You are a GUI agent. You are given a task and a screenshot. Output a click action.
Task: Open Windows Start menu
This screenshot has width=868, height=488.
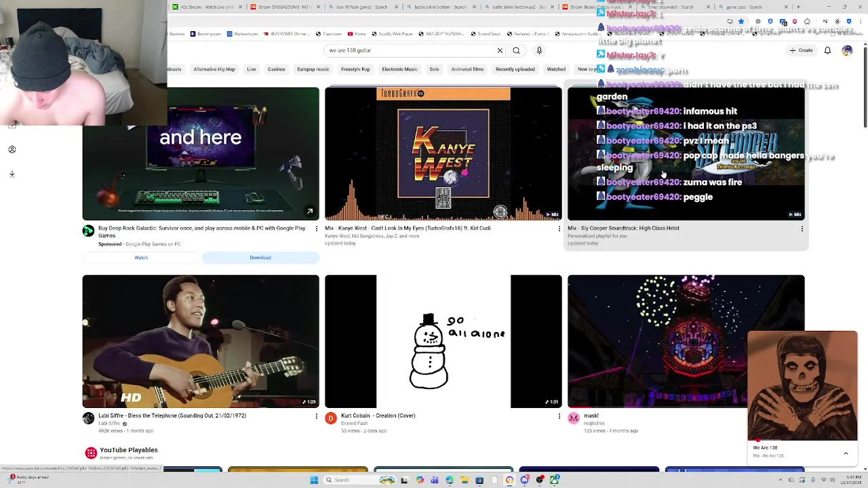314,480
